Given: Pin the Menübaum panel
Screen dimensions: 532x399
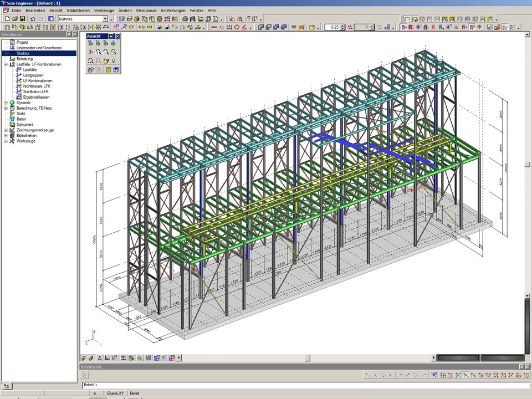Looking at the screenshot, I should pyautogui.click(x=69, y=34).
